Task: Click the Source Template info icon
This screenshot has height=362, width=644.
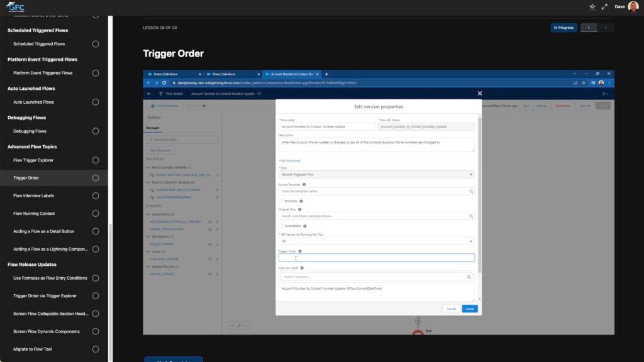Action: (304, 185)
